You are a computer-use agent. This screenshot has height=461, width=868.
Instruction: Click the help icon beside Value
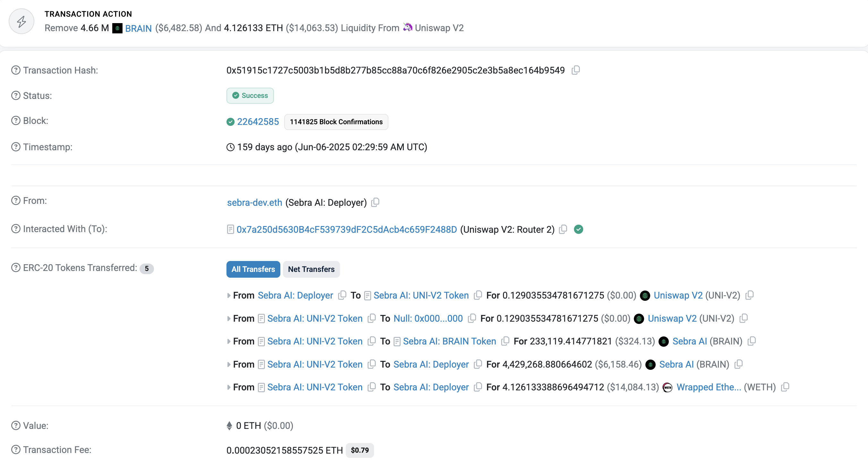(16, 426)
